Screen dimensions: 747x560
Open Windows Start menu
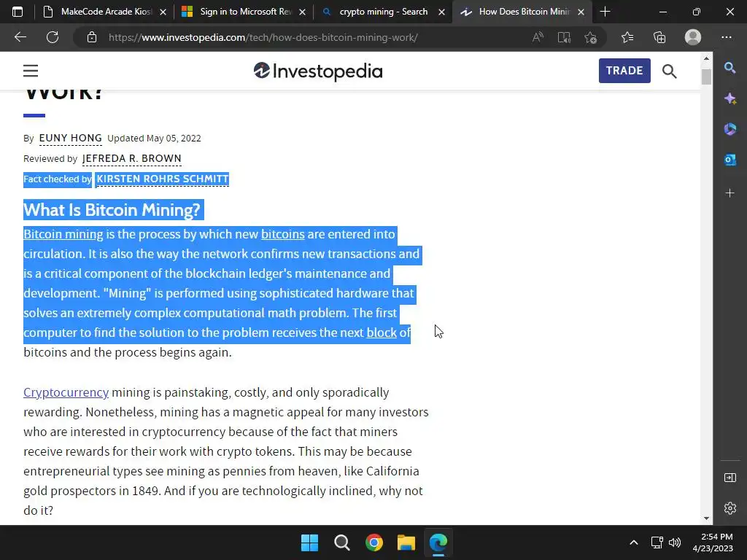coord(309,542)
